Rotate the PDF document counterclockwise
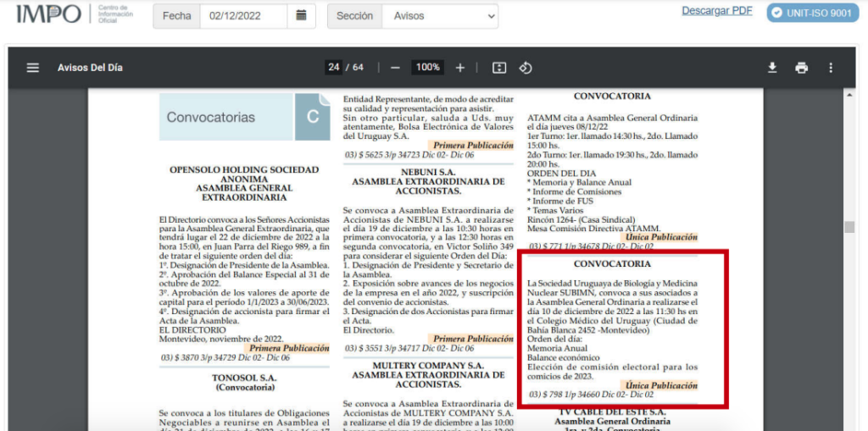 526,68
